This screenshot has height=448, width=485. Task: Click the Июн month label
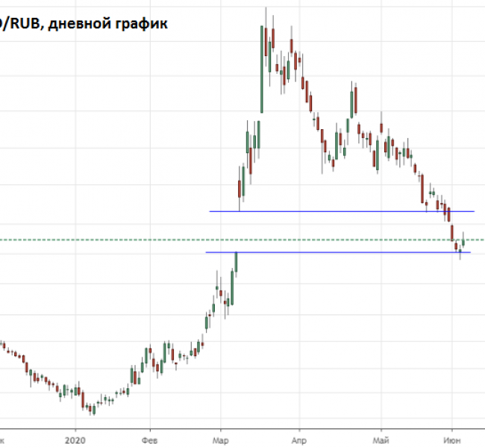(x=452, y=441)
